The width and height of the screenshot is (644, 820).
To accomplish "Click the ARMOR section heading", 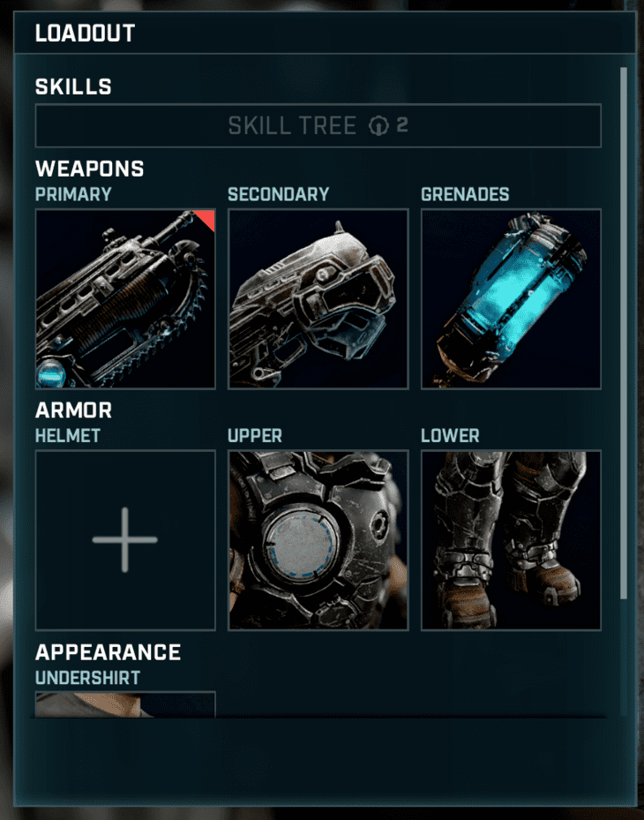I will [x=73, y=410].
